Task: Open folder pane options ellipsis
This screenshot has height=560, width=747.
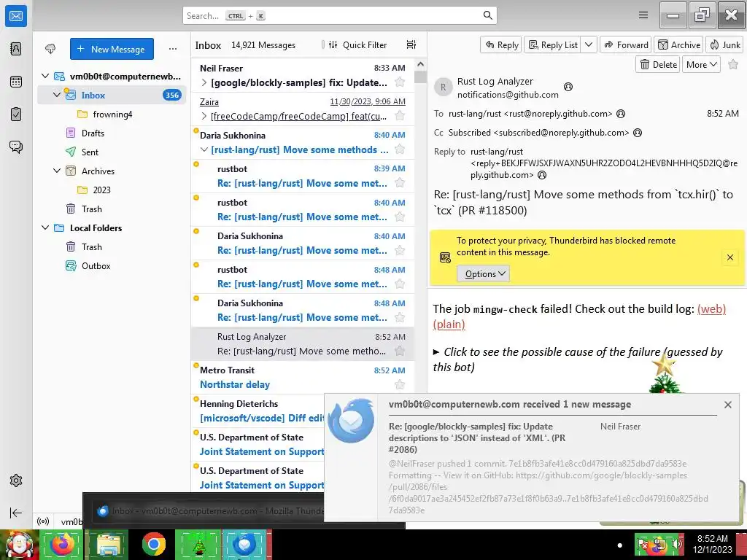Action: point(173,49)
